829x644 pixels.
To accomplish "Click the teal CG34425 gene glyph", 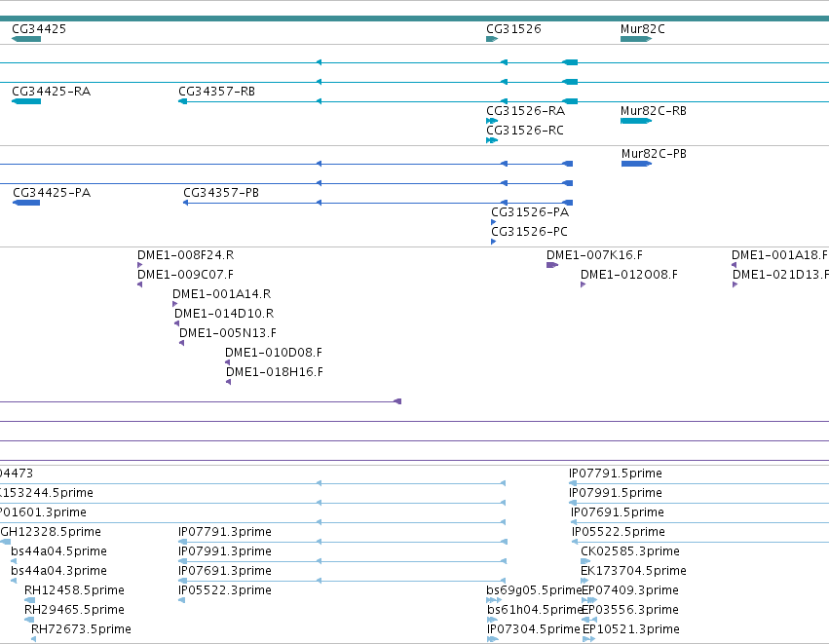I will click(26, 39).
